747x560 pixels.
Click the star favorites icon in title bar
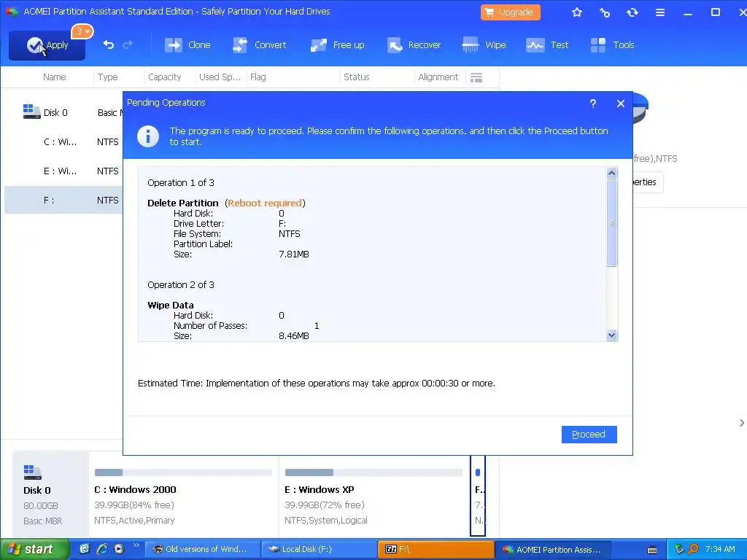577,12
